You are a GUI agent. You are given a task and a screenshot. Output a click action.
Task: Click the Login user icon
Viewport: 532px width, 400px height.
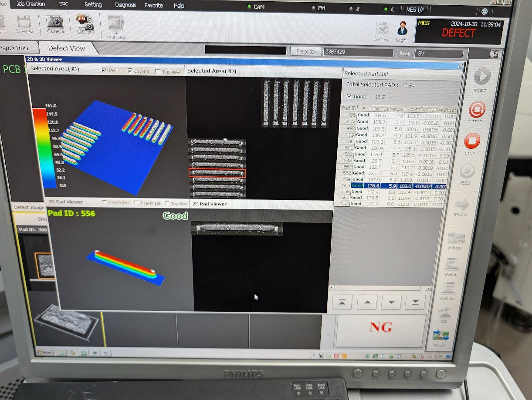point(402,30)
